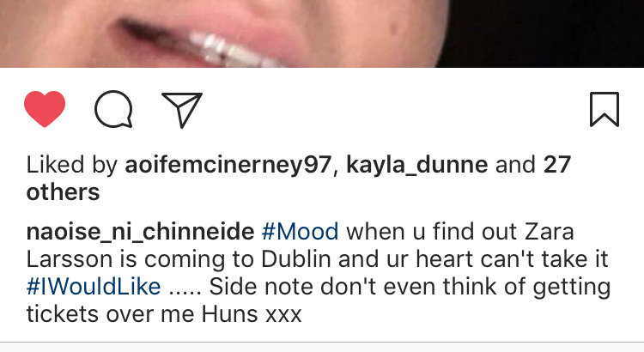Tap "tickets over me Huns xxx" line
Screen dimensions: 644x352
[x=164, y=314]
